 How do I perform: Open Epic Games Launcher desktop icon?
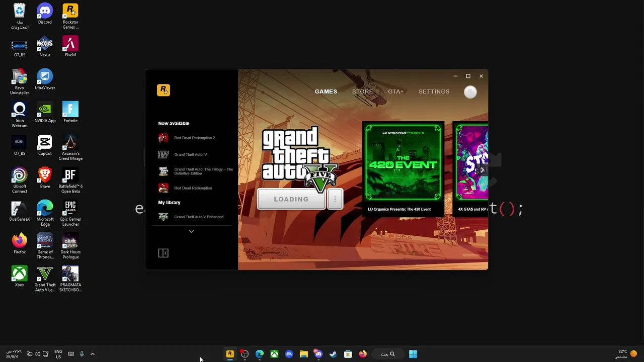click(x=70, y=213)
